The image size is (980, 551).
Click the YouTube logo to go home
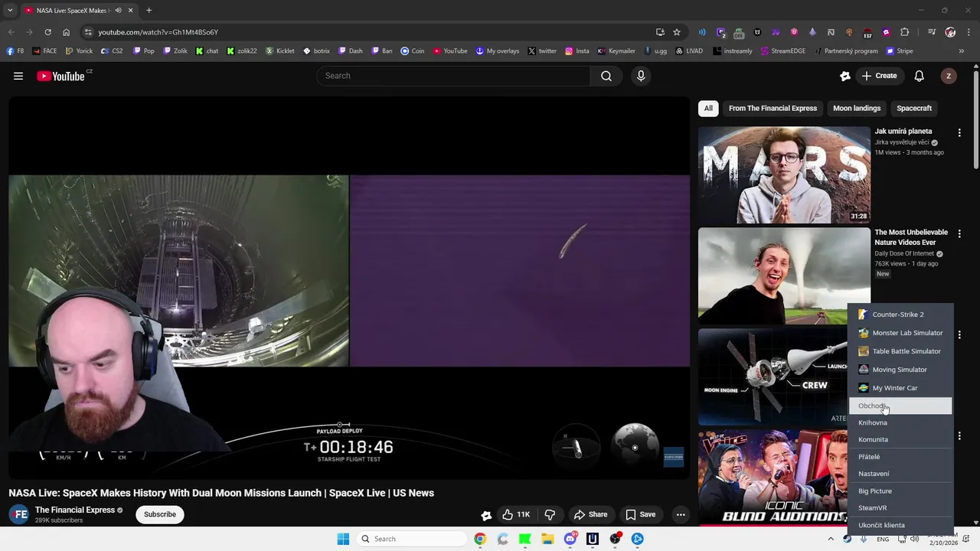click(61, 76)
